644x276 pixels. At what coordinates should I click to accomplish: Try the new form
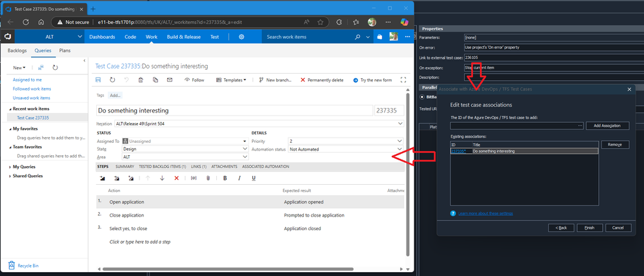[372, 80]
